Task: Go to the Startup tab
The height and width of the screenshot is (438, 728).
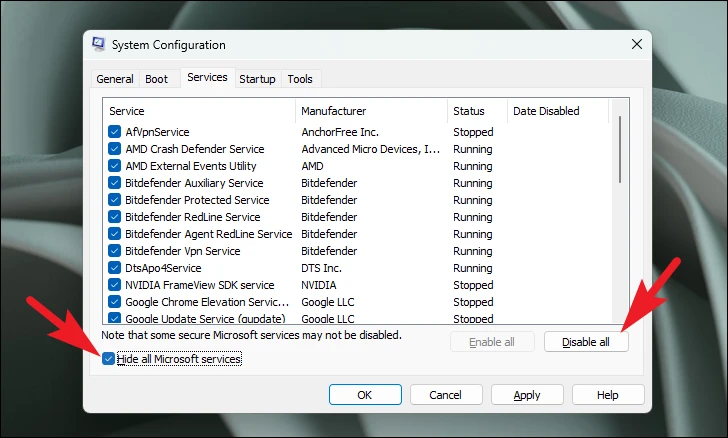Action: (x=257, y=79)
